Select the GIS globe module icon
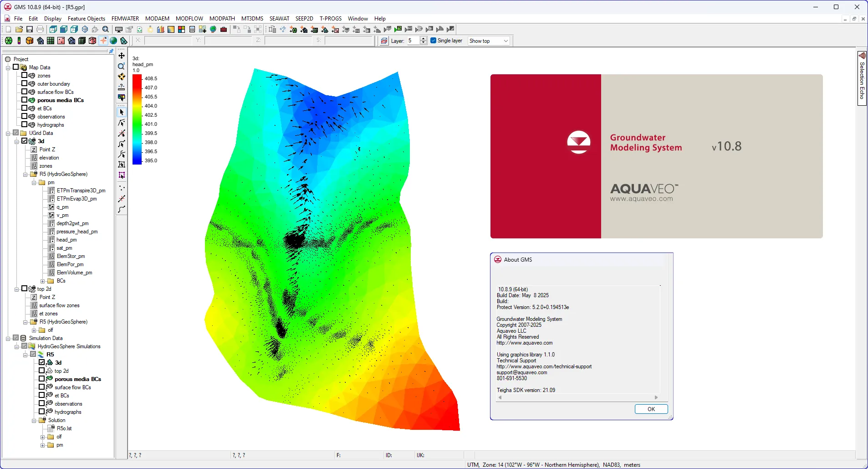 click(113, 41)
